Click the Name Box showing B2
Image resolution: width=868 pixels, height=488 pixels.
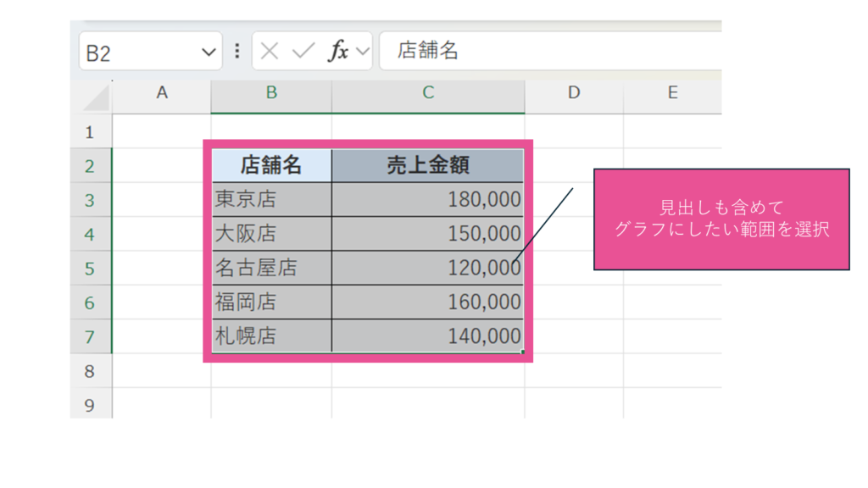pyautogui.click(x=136, y=53)
